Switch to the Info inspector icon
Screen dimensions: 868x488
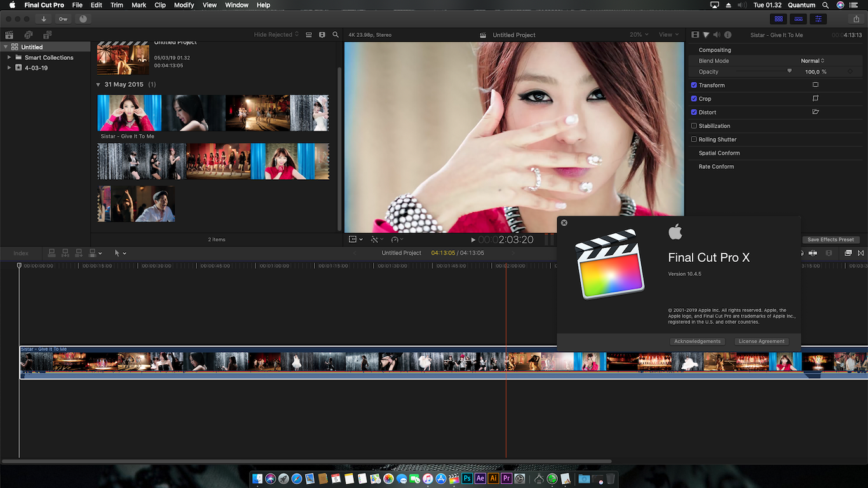(x=728, y=35)
